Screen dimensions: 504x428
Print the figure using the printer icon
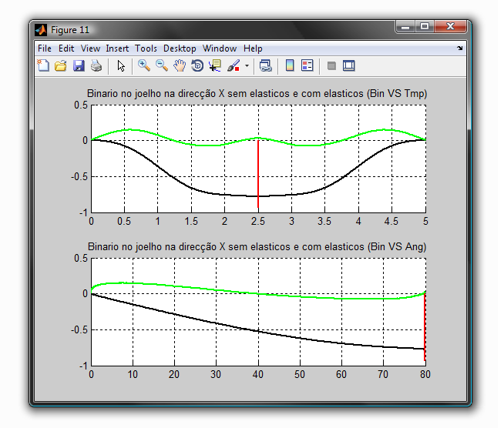[x=96, y=66]
